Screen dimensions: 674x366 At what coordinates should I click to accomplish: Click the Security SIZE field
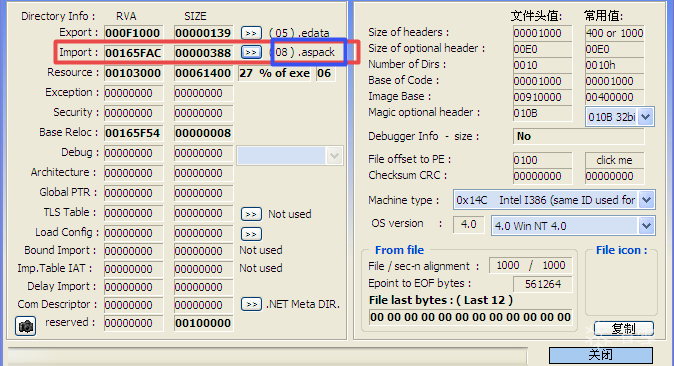point(203,113)
